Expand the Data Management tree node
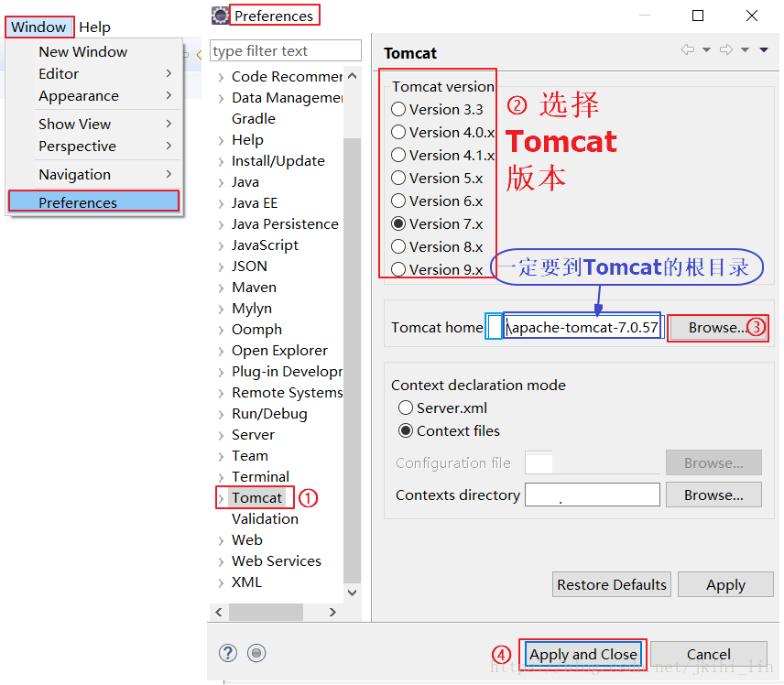 (x=221, y=99)
